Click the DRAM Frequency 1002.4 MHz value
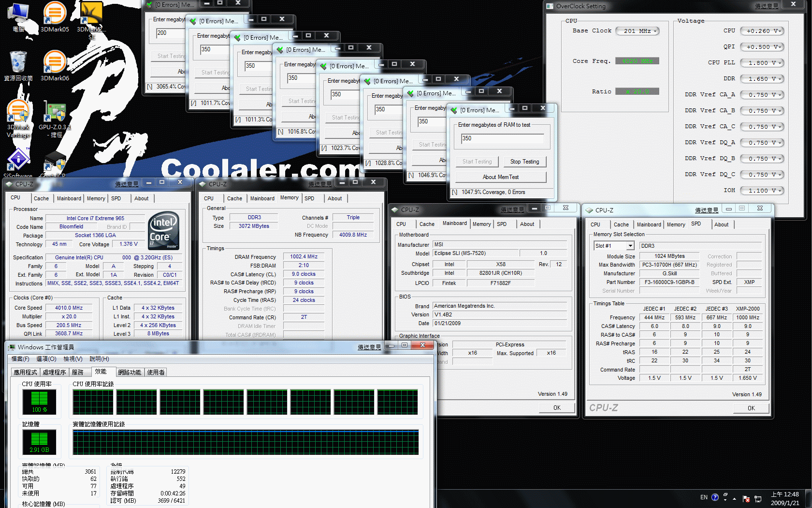The height and width of the screenshot is (508, 812). pyautogui.click(x=304, y=257)
